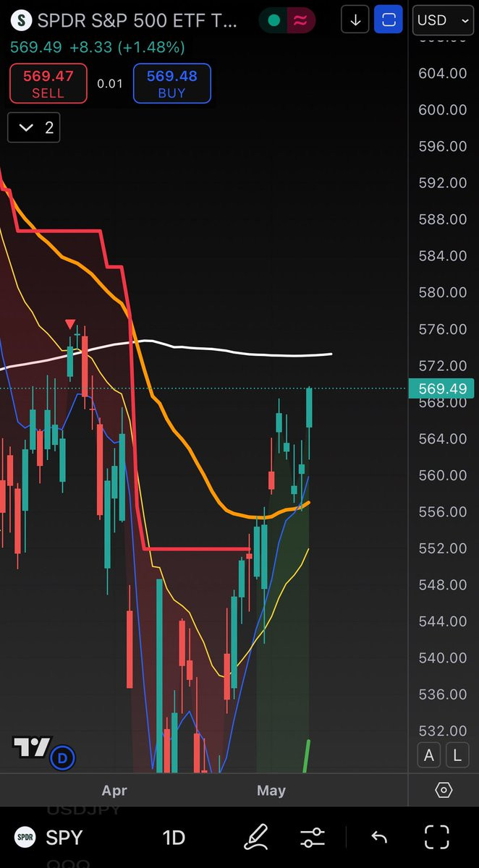Click the 569.48 BUY button

point(171,83)
